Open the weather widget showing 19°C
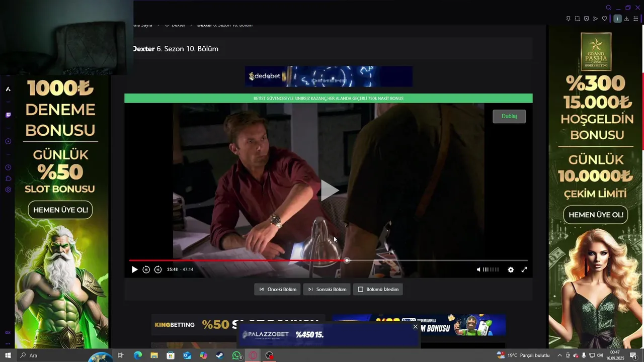 pos(523,355)
